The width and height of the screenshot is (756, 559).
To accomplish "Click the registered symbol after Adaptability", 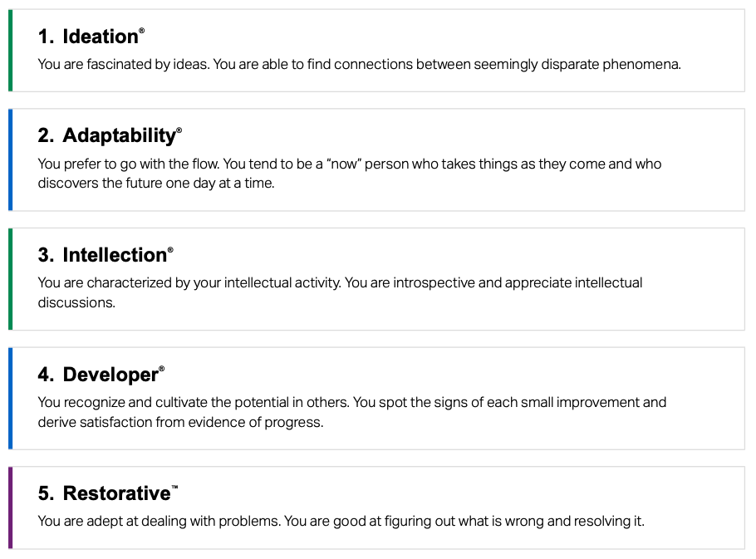I will coord(179,130).
